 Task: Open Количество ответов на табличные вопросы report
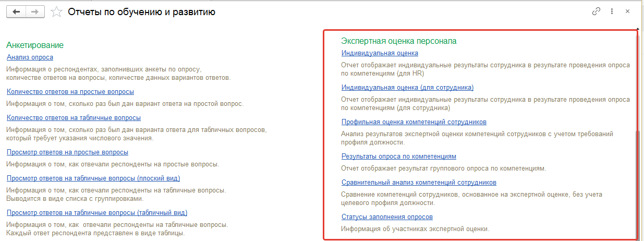coord(74,118)
